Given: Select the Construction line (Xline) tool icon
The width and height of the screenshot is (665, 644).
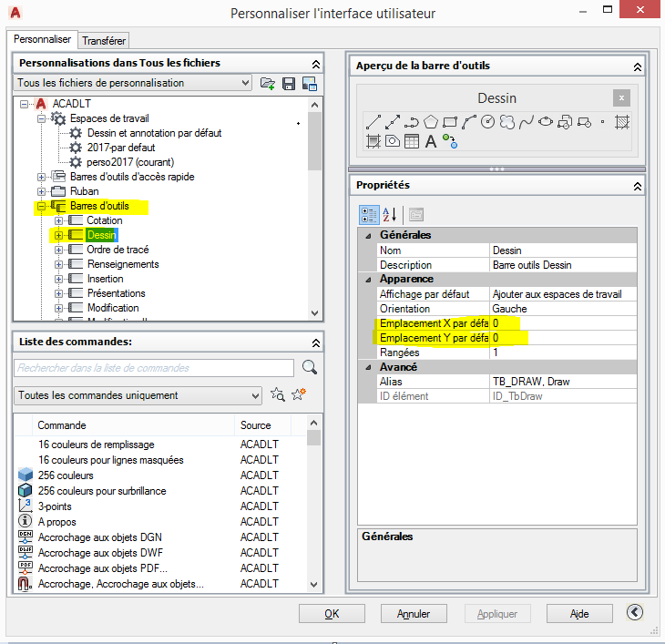Looking at the screenshot, I should point(393,122).
